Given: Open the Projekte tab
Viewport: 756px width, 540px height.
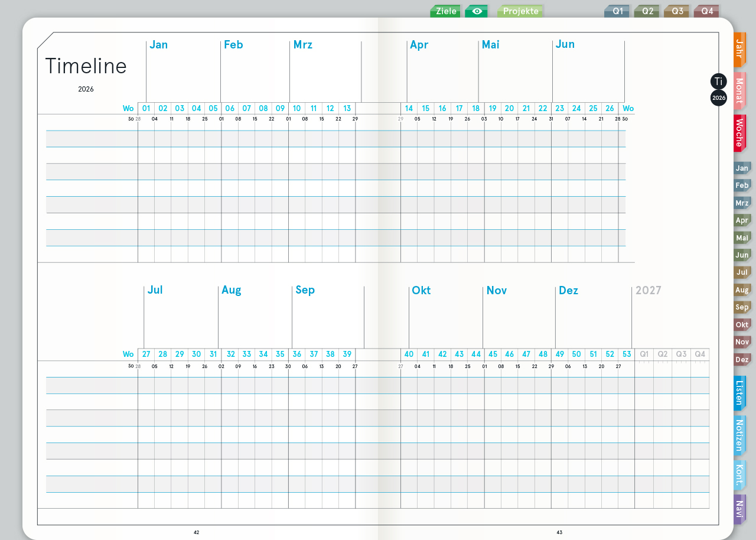Looking at the screenshot, I should 520,11.
